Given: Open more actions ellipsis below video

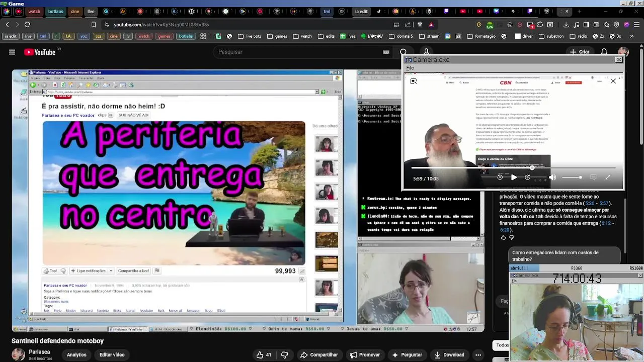Looking at the screenshot, I should point(478,355).
